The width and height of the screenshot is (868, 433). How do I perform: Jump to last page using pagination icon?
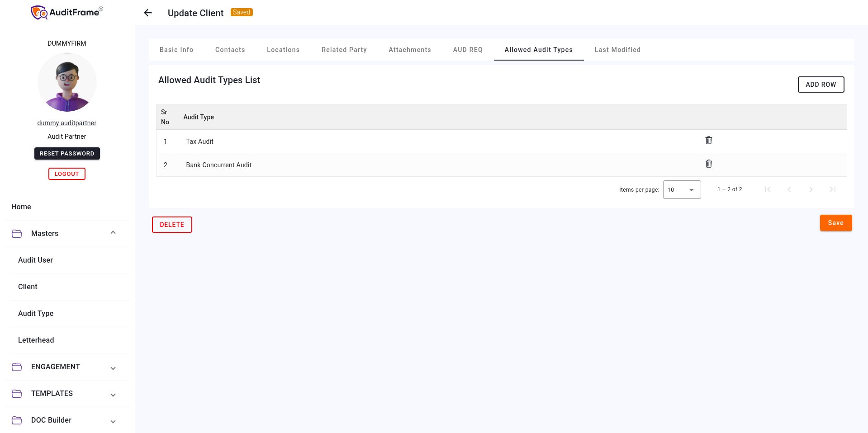coord(833,189)
